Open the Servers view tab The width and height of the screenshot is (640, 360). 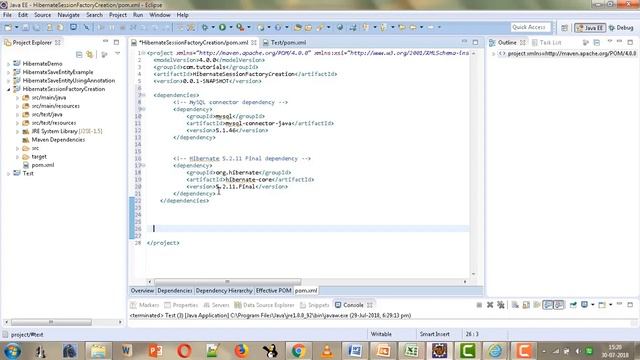217,305
